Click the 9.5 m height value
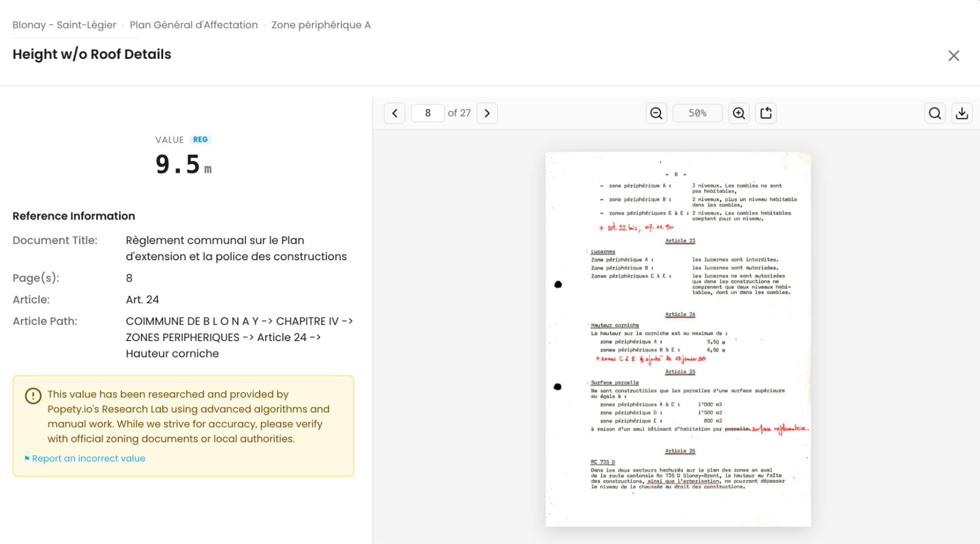The image size is (980, 544). (x=183, y=165)
